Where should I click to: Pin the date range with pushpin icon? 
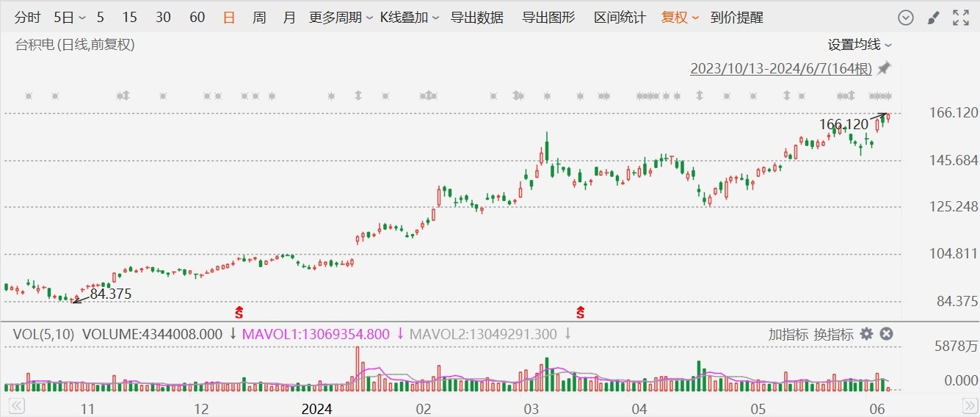click(885, 68)
